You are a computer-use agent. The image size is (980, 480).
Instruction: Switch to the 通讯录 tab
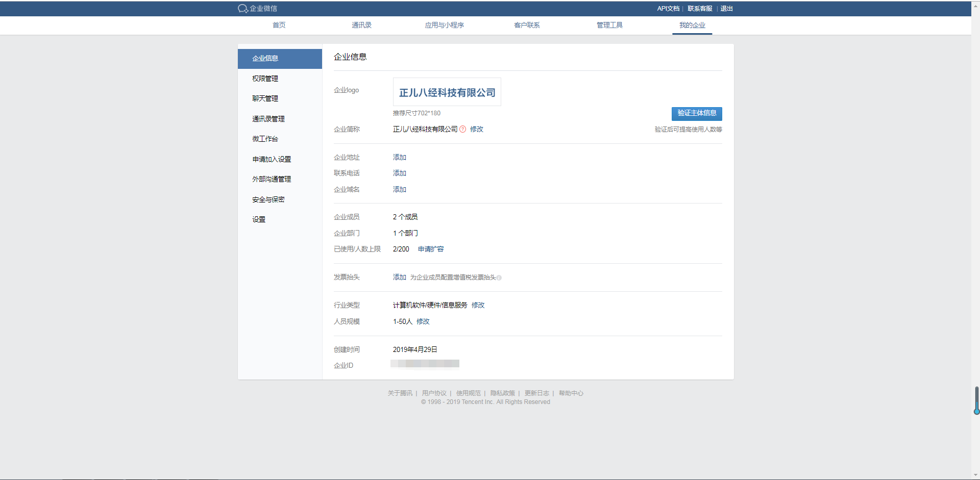[362, 25]
